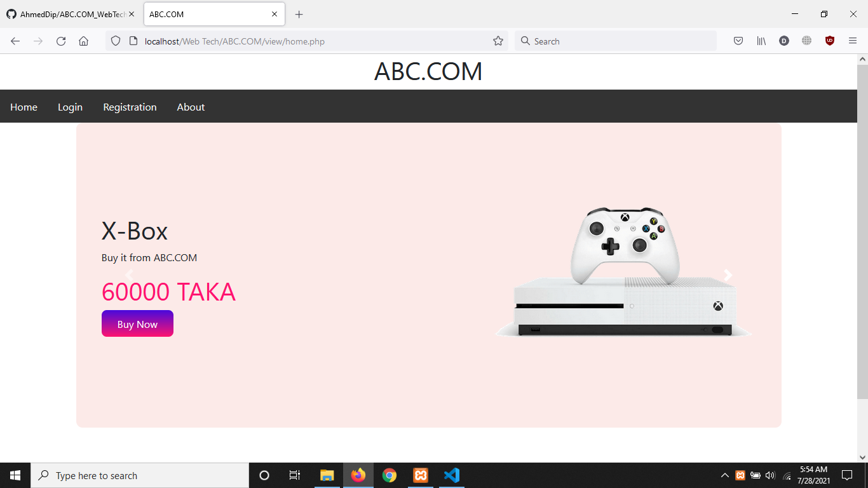Open the About page link

pos(191,107)
